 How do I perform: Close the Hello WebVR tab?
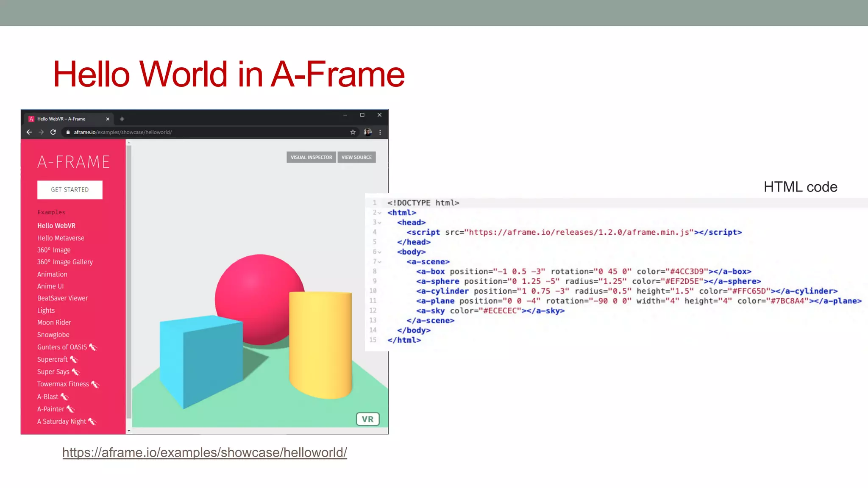(x=108, y=119)
